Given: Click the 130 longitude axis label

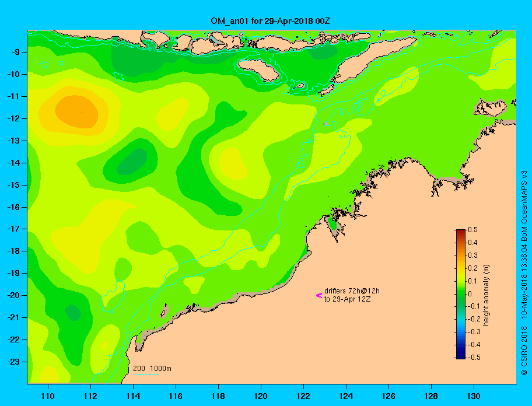Looking at the screenshot, I should [x=474, y=396].
